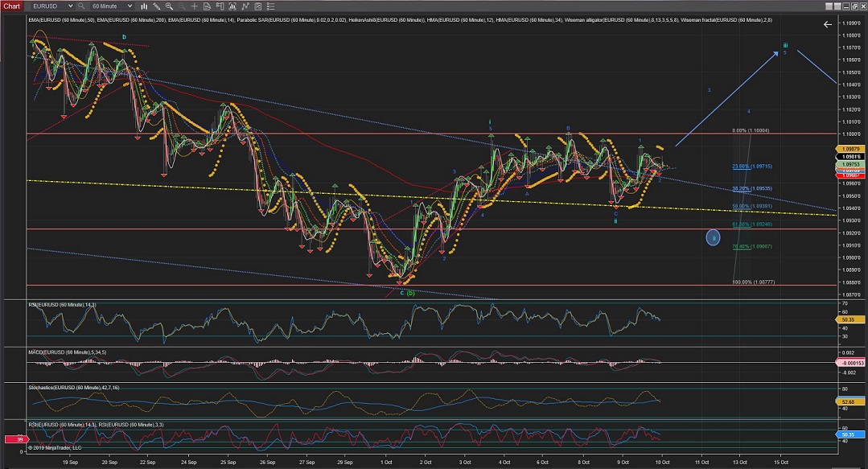868x469 pixels.
Task: Select the drawing tools pencil icon
Action: point(157,6)
